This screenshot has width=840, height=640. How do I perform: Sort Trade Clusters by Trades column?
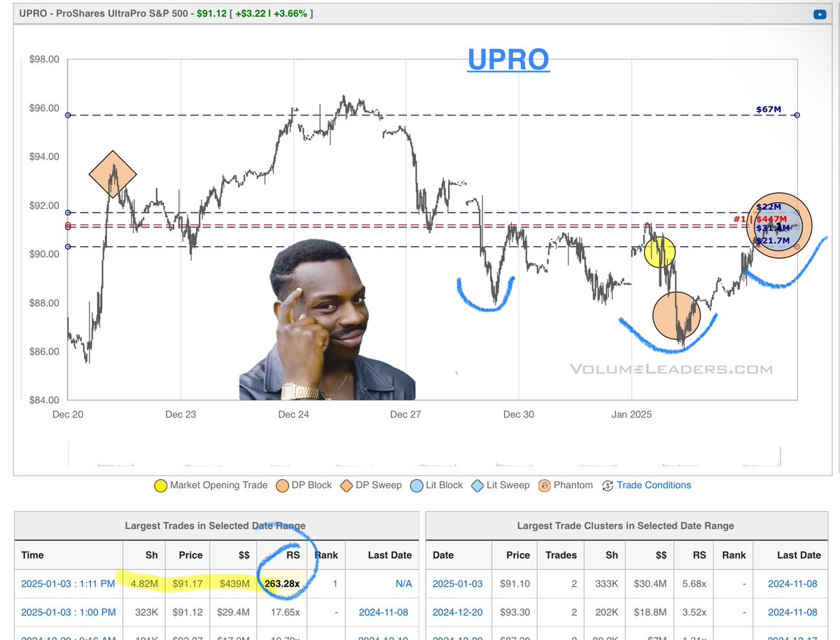[561, 555]
